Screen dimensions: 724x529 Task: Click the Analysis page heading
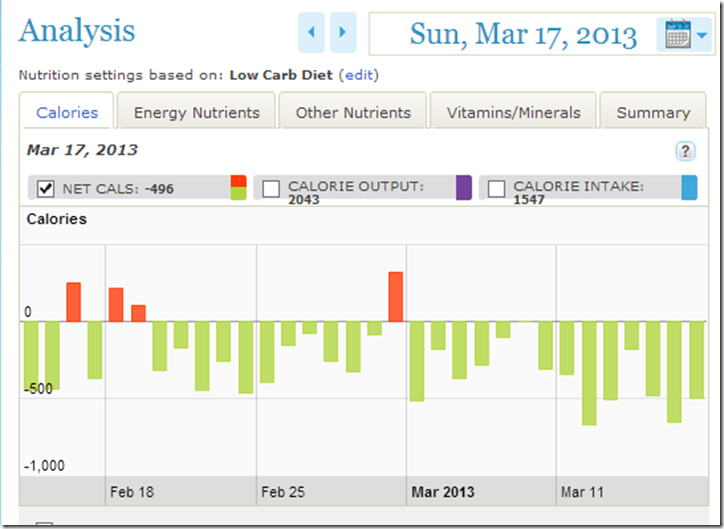77,30
